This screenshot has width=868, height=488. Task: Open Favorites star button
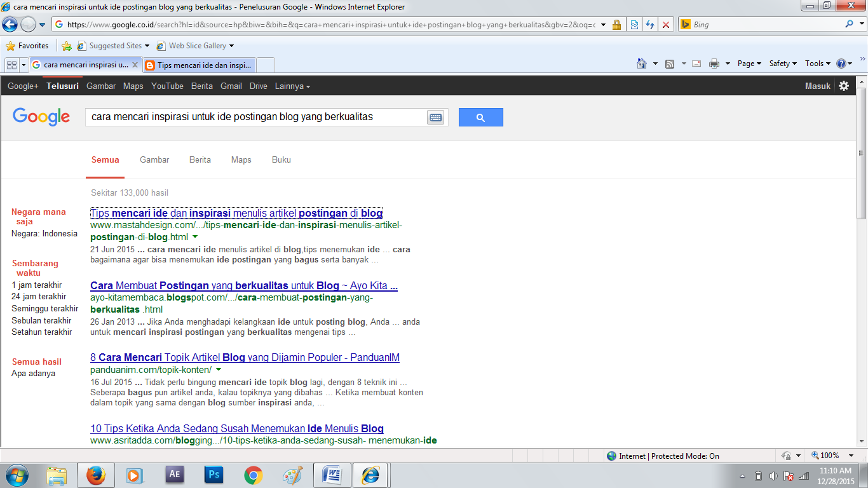tap(27, 46)
